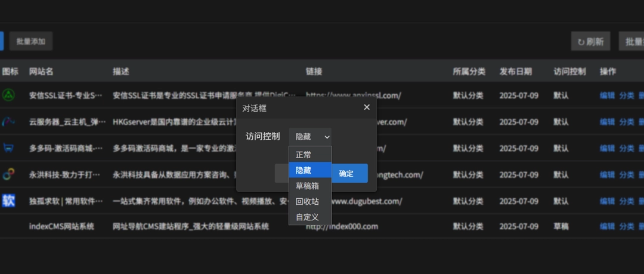Click the green 安信SSL site icon
Image resolution: width=644 pixels, height=274 pixels.
(8, 95)
